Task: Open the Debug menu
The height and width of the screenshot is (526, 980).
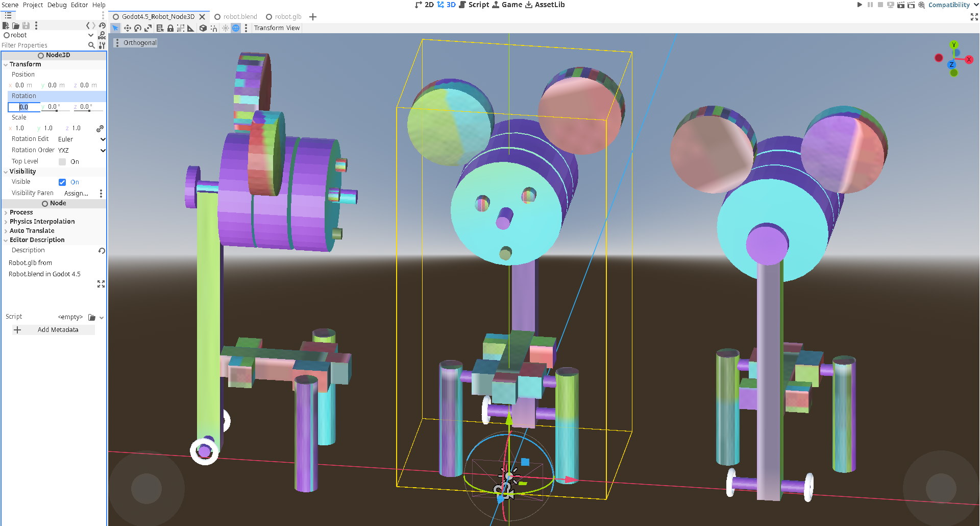Action: [57, 5]
